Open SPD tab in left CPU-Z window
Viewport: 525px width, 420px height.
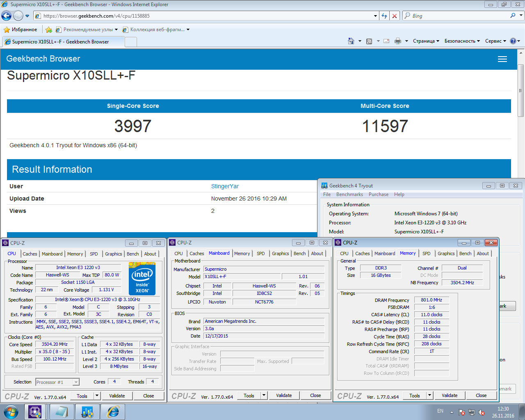point(94,254)
